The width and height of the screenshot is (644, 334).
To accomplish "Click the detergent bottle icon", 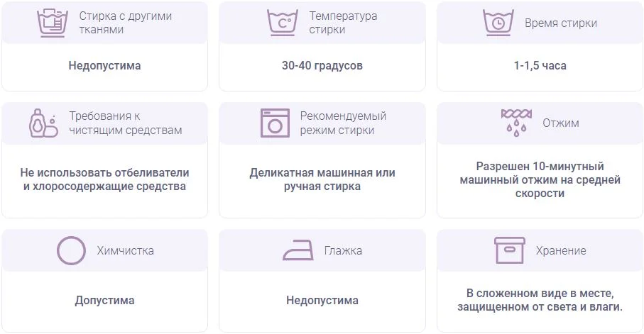I will coord(43,123).
